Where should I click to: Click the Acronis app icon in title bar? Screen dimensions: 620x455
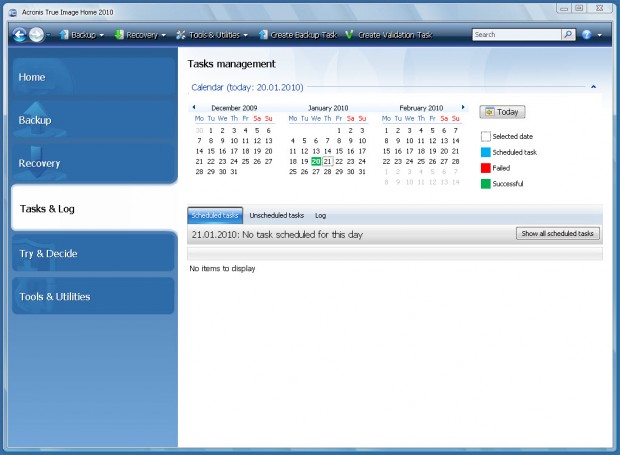[13, 12]
